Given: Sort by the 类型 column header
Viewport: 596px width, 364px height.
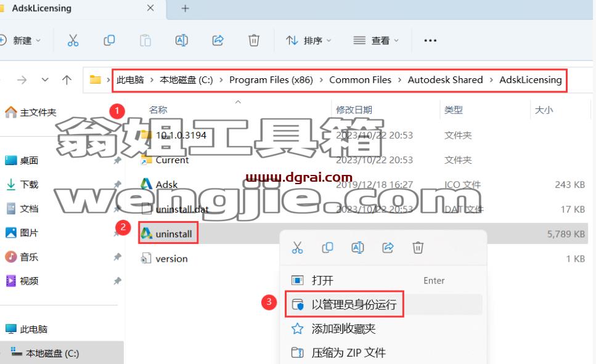Looking at the screenshot, I should 454,110.
